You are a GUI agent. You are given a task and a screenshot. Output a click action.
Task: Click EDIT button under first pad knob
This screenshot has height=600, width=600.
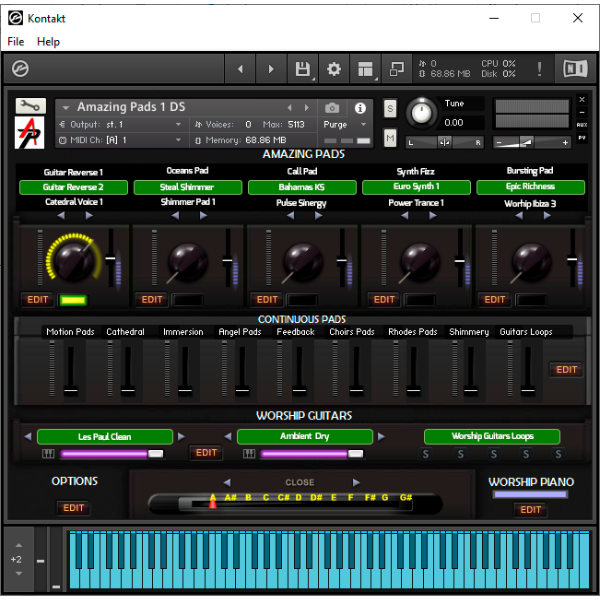38,300
